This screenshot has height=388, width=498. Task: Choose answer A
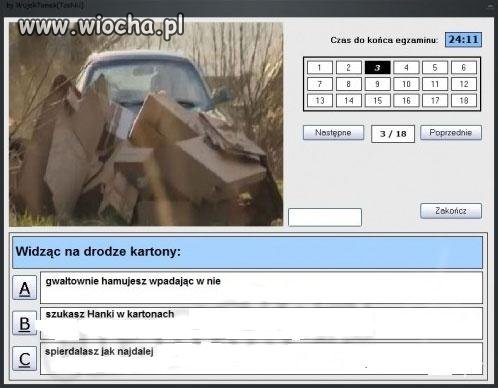pyautogui.click(x=25, y=288)
